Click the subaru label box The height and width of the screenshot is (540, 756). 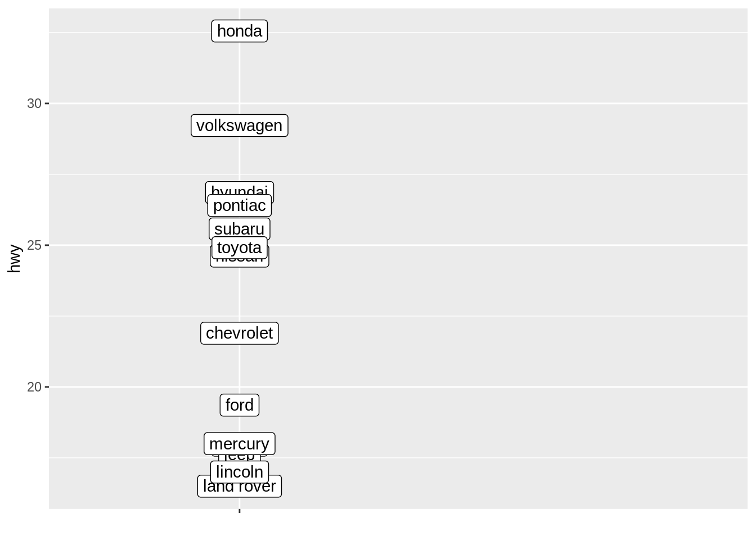click(x=239, y=228)
